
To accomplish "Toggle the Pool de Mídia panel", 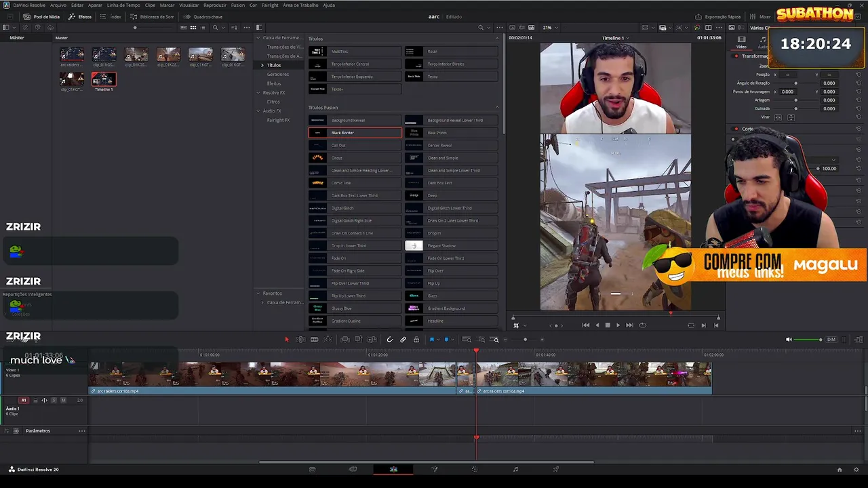I will 42,17.
